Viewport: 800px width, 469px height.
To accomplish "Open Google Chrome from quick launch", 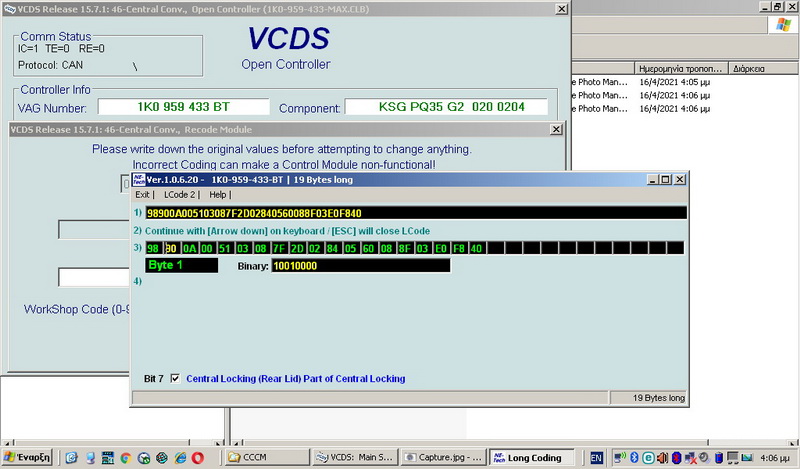I will (126, 458).
